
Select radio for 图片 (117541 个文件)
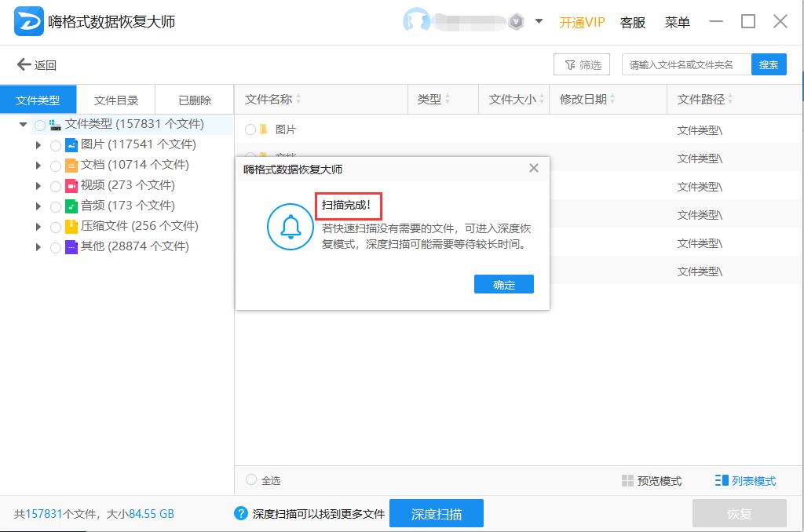pyautogui.click(x=56, y=146)
